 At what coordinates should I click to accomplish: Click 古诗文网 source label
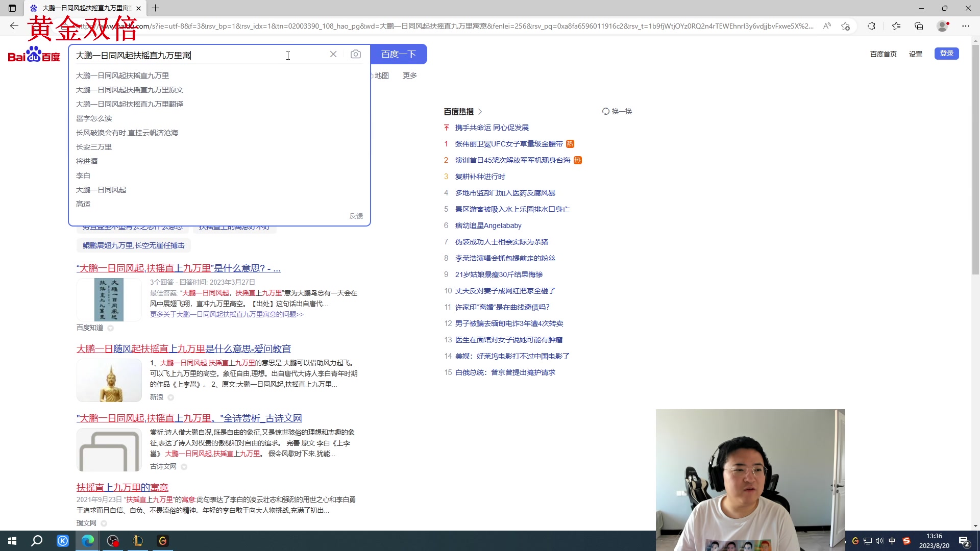point(163,466)
